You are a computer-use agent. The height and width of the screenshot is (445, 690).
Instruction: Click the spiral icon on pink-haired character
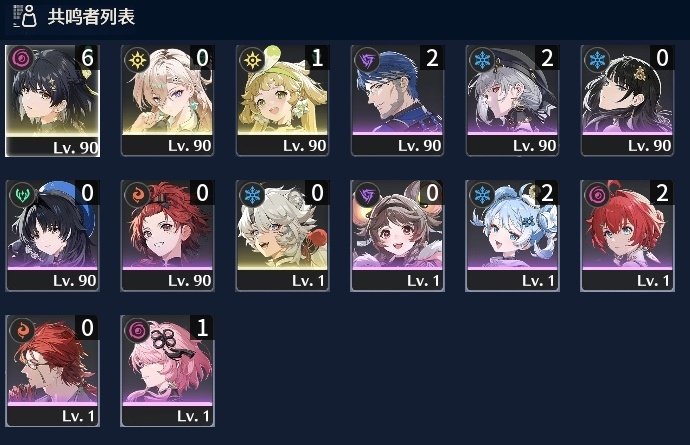coord(137,330)
